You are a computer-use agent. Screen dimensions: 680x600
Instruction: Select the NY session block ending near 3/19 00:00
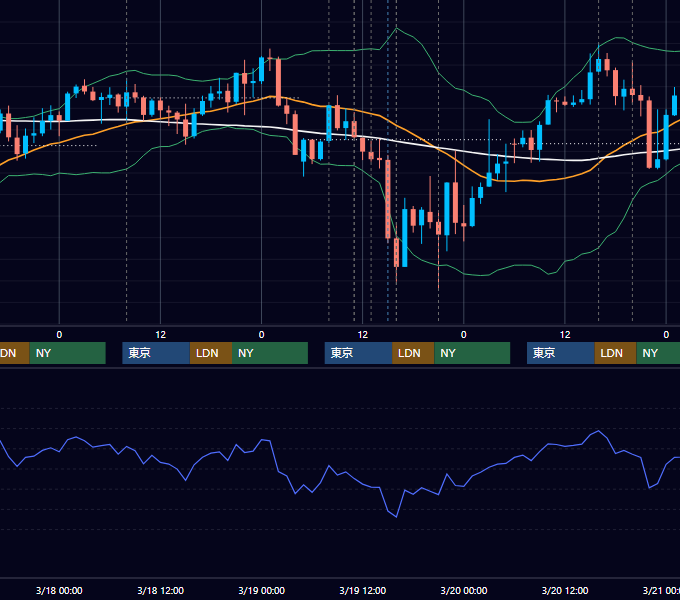pyautogui.click(x=270, y=353)
